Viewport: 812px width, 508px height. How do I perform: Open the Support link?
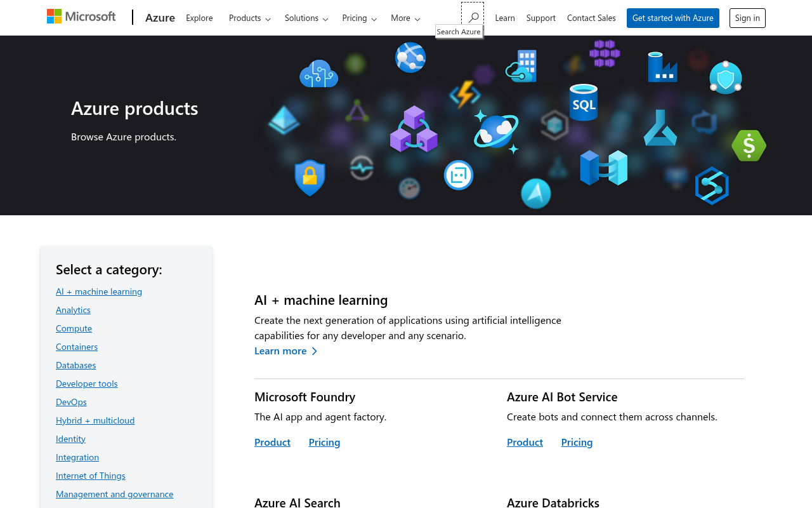point(541,18)
